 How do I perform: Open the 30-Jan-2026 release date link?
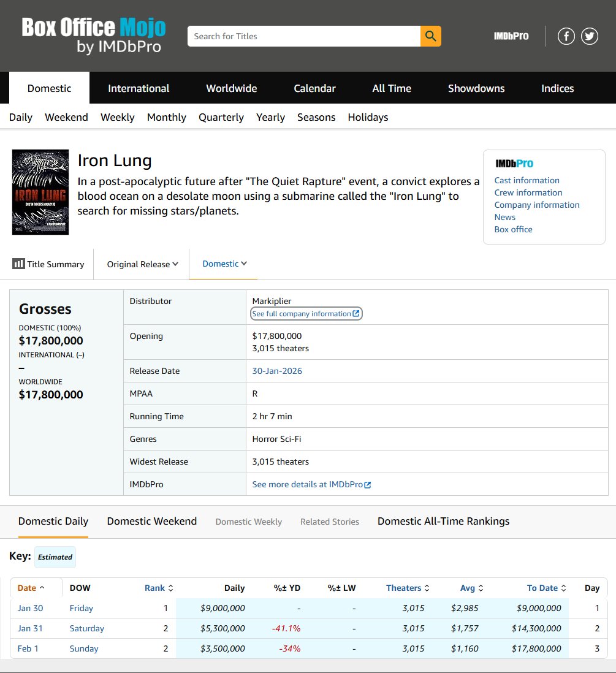277,371
